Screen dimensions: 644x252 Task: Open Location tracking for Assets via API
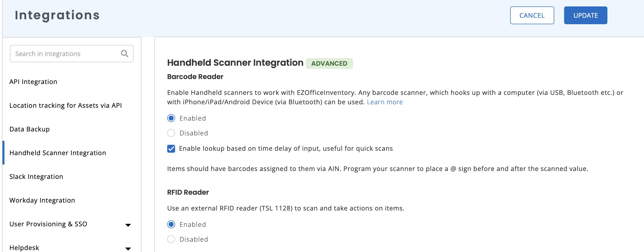tap(66, 105)
